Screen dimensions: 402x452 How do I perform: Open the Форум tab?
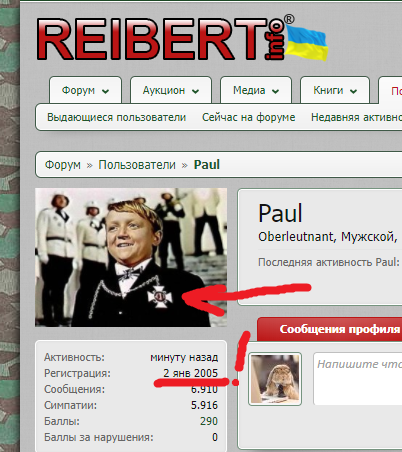pyautogui.click(x=85, y=90)
